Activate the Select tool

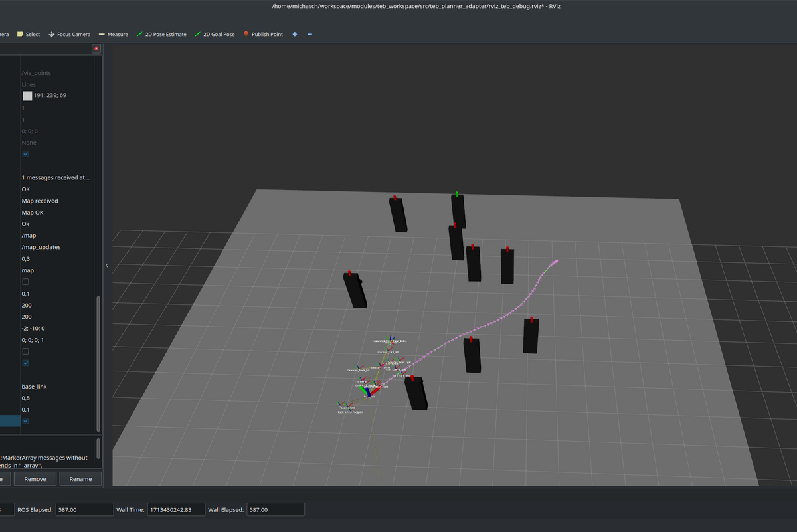point(29,34)
